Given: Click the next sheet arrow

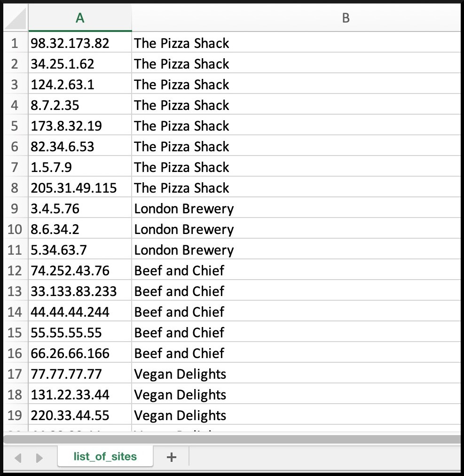Looking at the screenshot, I should pos(39,458).
